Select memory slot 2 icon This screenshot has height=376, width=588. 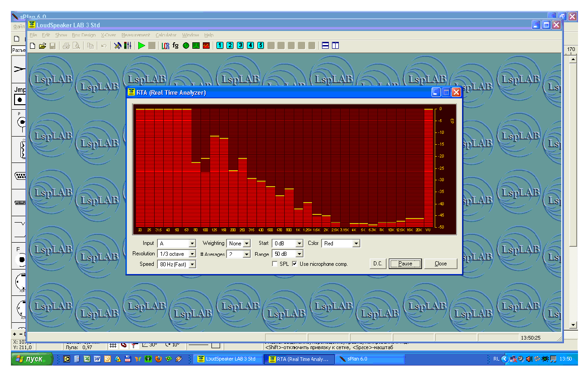[x=230, y=46]
